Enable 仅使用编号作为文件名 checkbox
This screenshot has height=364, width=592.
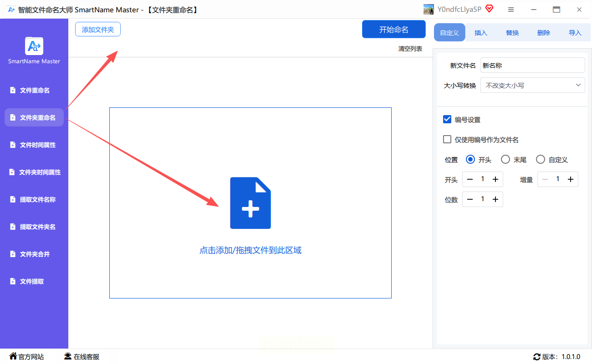point(447,139)
